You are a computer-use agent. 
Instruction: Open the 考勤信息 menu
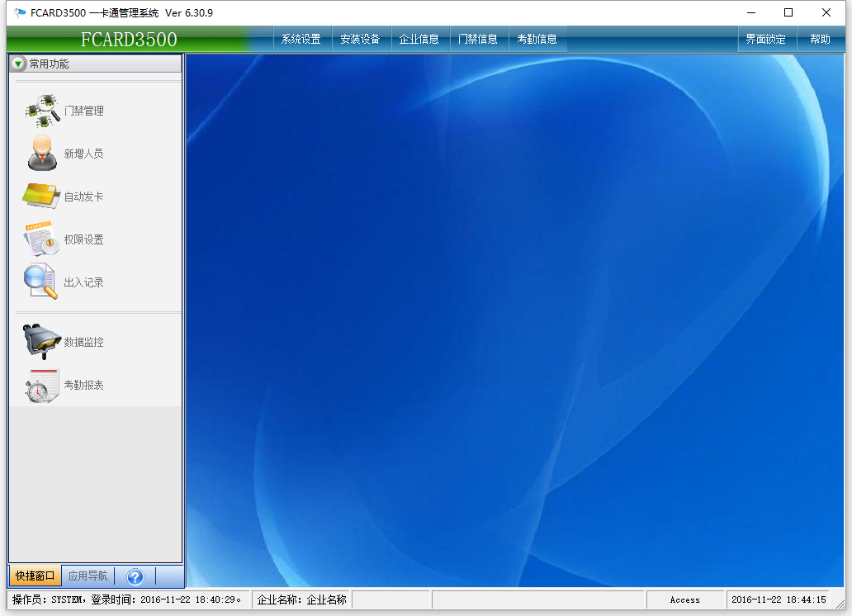(x=537, y=39)
